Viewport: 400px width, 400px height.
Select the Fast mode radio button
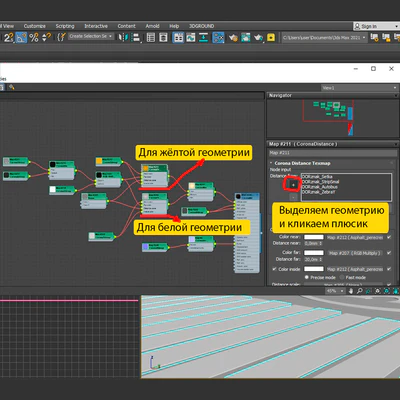pyautogui.click(x=342, y=277)
